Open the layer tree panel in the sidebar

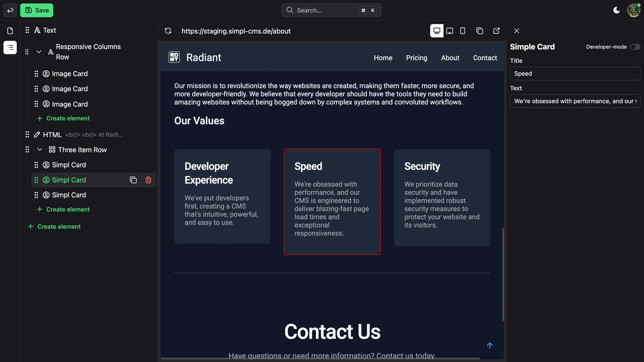click(10, 48)
